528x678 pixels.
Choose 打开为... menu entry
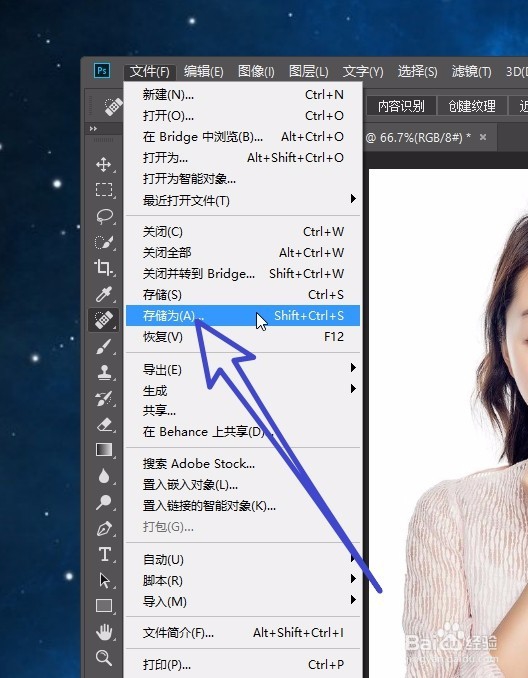243,158
